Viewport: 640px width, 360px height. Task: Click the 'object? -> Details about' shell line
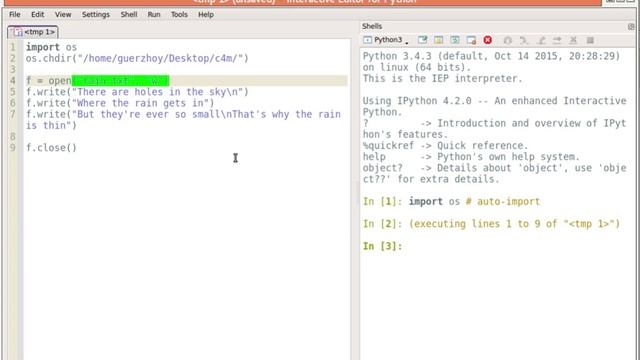pos(494,168)
